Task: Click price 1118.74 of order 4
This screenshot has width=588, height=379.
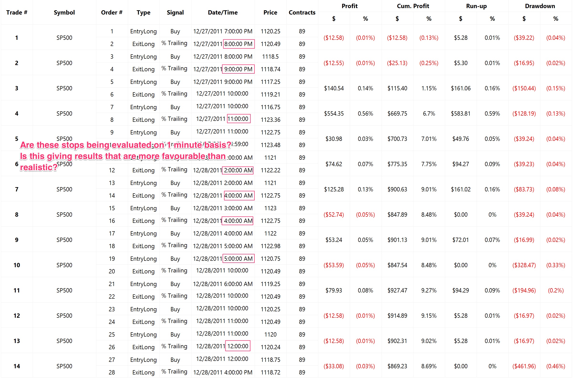Action: (x=270, y=69)
